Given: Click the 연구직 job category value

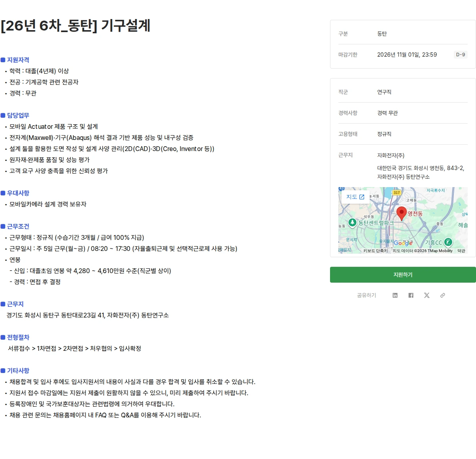Looking at the screenshot, I should pos(384,92).
